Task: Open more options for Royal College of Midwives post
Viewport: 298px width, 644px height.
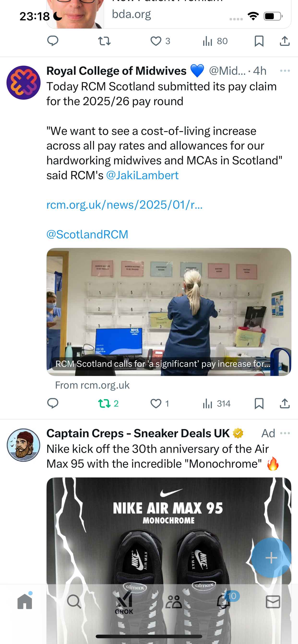Action: 285,71
